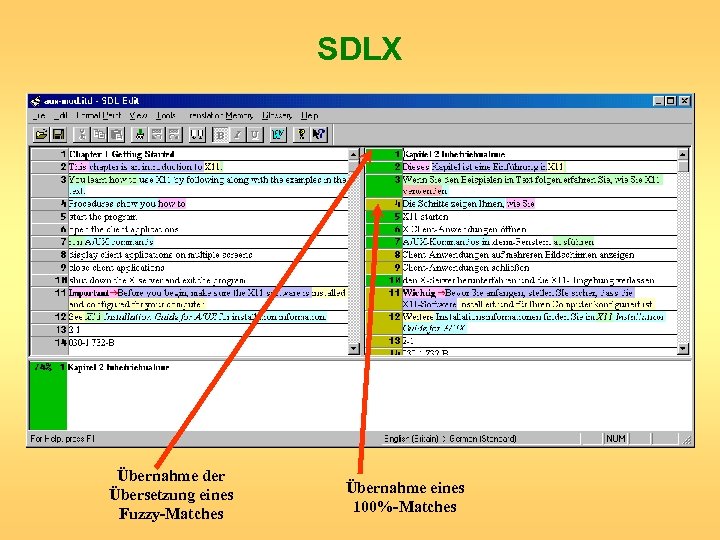
Task: Open the Help menu
Action: pyautogui.click(x=309, y=115)
